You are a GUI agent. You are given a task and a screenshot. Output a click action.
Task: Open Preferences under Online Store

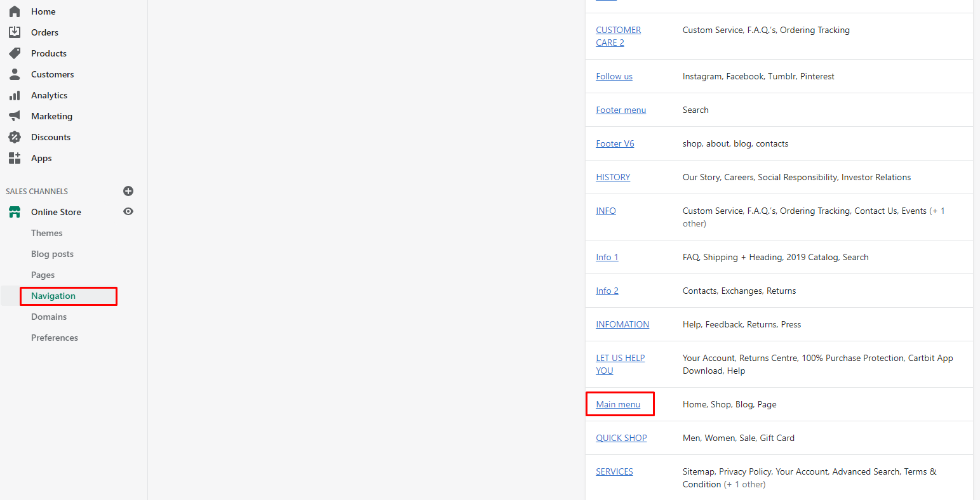coord(55,338)
